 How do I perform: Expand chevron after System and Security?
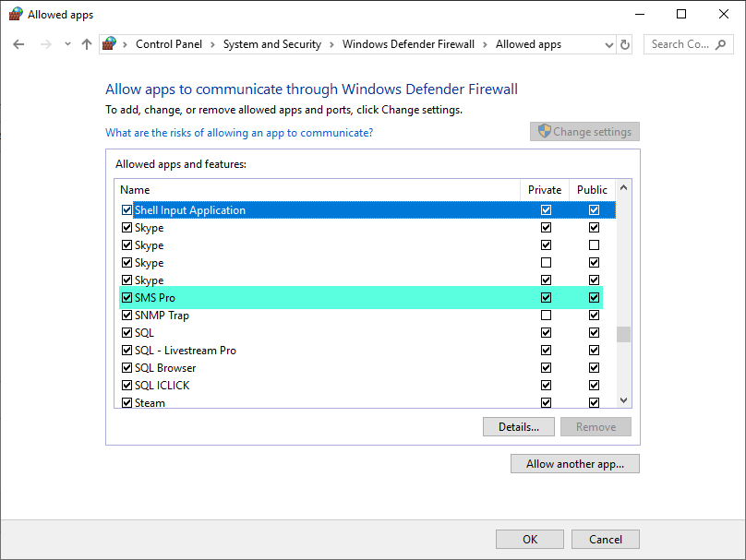[x=331, y=44]
